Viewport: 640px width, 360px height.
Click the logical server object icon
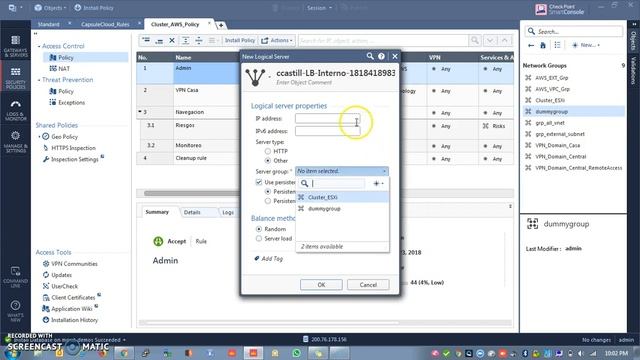pos(256,77)
